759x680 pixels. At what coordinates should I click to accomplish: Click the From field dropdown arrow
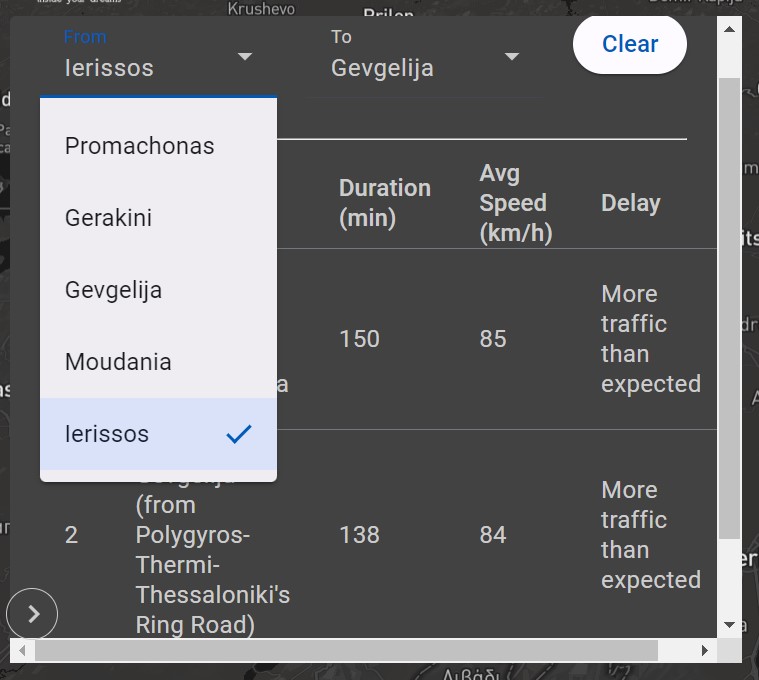[245, 57]
